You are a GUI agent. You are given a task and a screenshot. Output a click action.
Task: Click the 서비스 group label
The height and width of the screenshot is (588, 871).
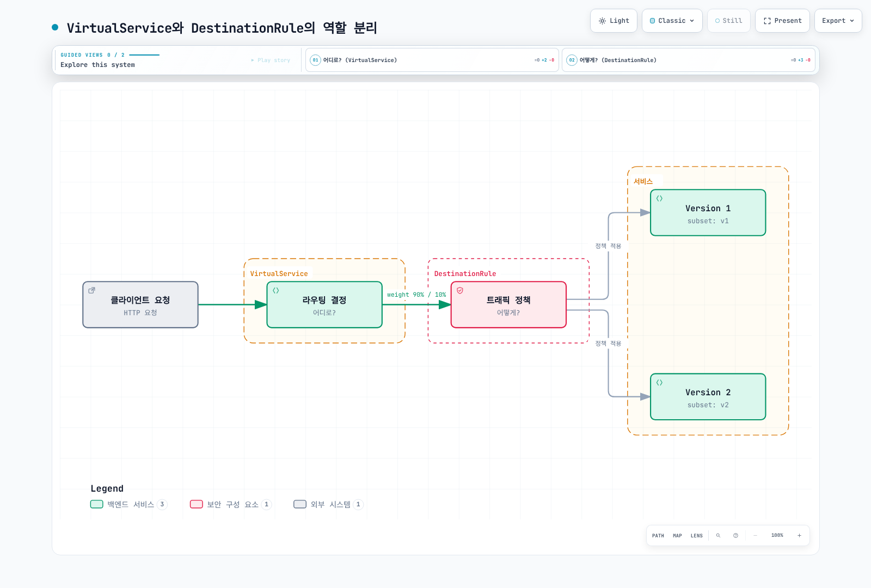coord(643,181)
